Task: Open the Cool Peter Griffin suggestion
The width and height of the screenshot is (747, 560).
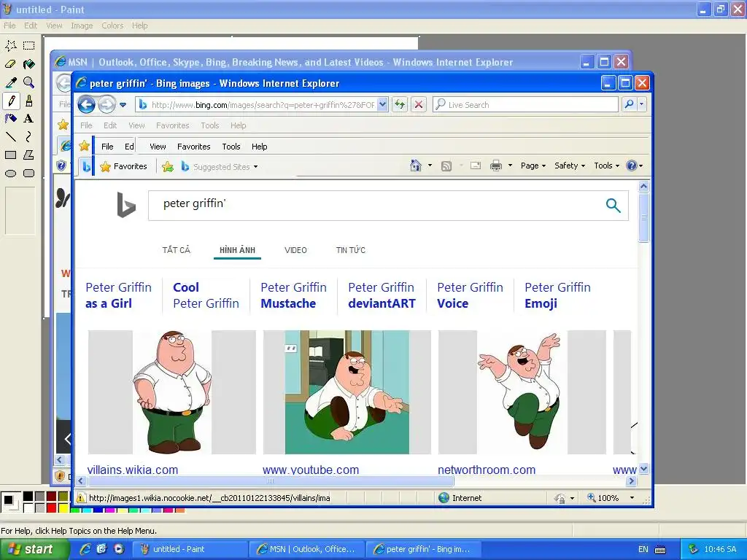Action: 206,295
